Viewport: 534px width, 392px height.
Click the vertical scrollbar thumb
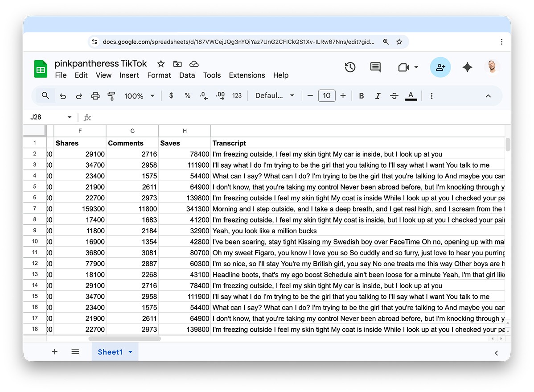point(508,144)
